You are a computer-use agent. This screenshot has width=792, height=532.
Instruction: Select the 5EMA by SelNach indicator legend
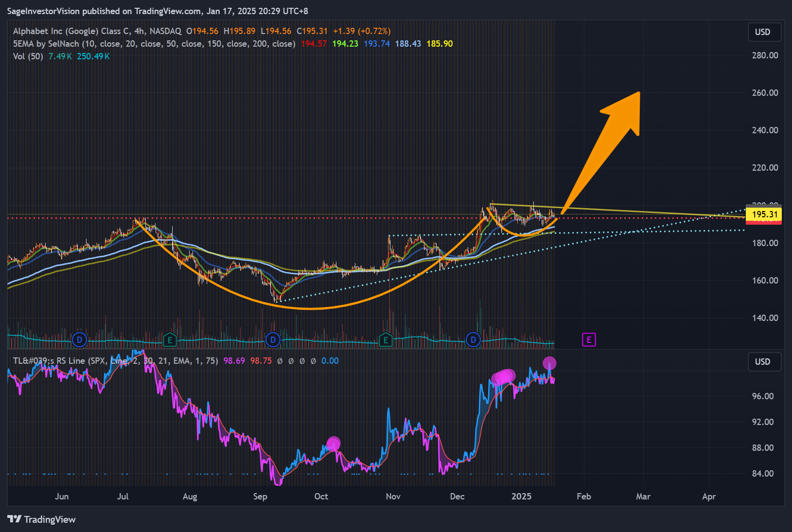pyautogui.click(x=154, y=44)
